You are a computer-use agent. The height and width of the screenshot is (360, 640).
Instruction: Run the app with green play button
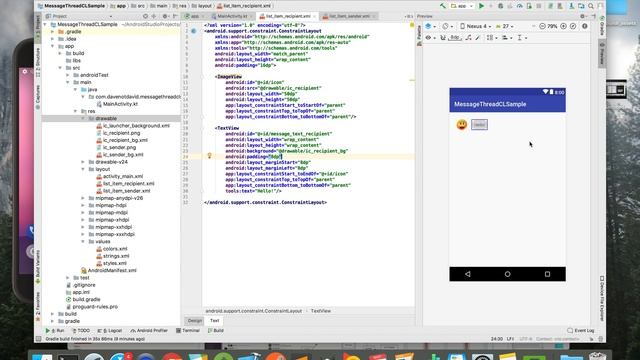(x=481, y=6)
